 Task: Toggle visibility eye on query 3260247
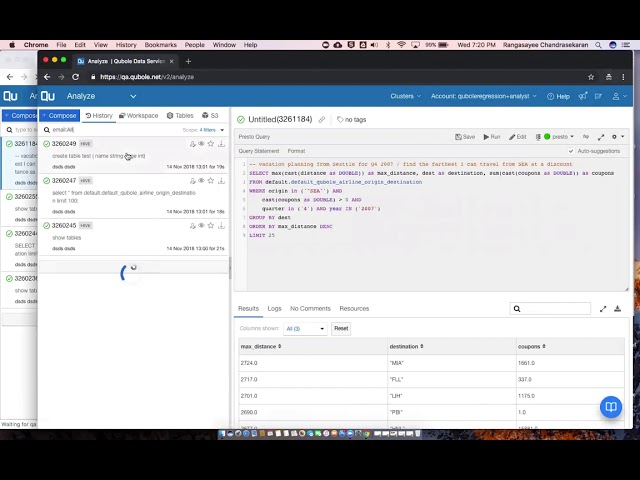coord(201,180)
